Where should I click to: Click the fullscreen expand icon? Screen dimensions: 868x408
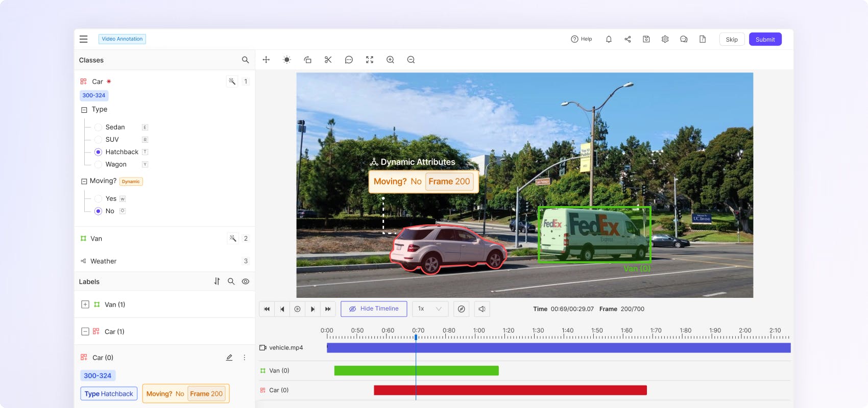coord(370,60)
